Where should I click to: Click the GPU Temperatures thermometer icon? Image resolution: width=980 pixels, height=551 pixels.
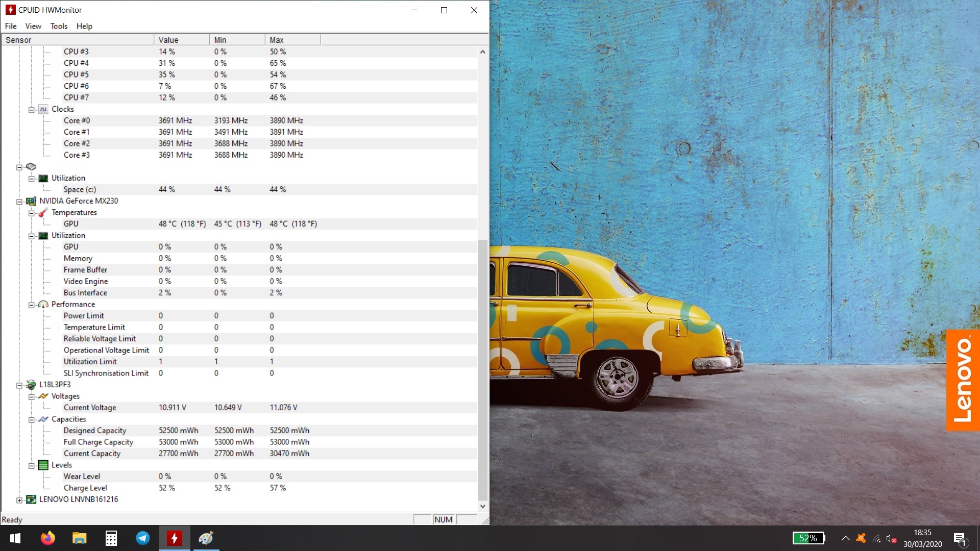click(43, 213)
